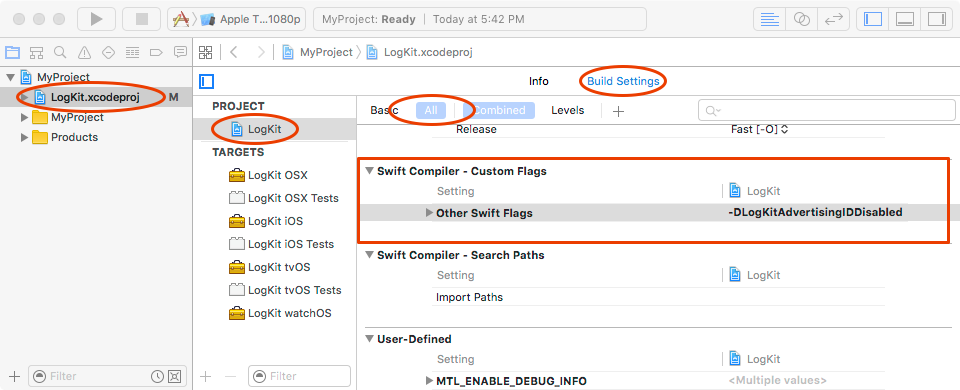Open the Report navigator speech-bubble icon

click(x=180, y=52)
